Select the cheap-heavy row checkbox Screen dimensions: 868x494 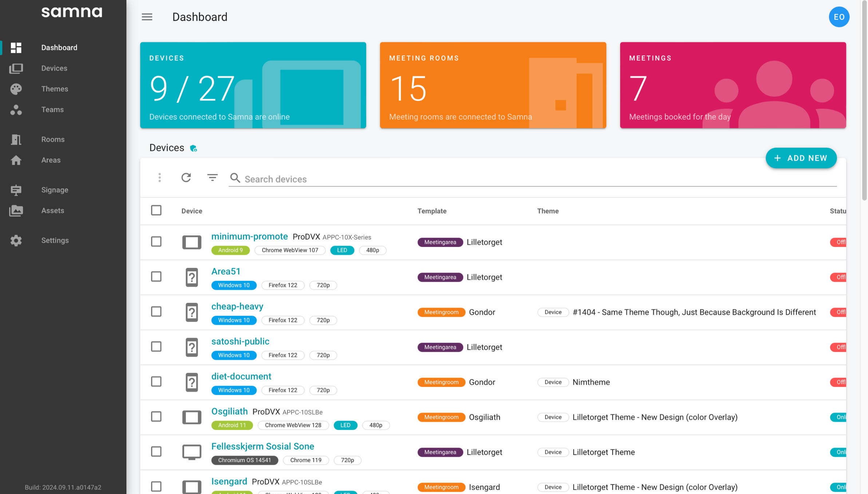tap(156, 312)
